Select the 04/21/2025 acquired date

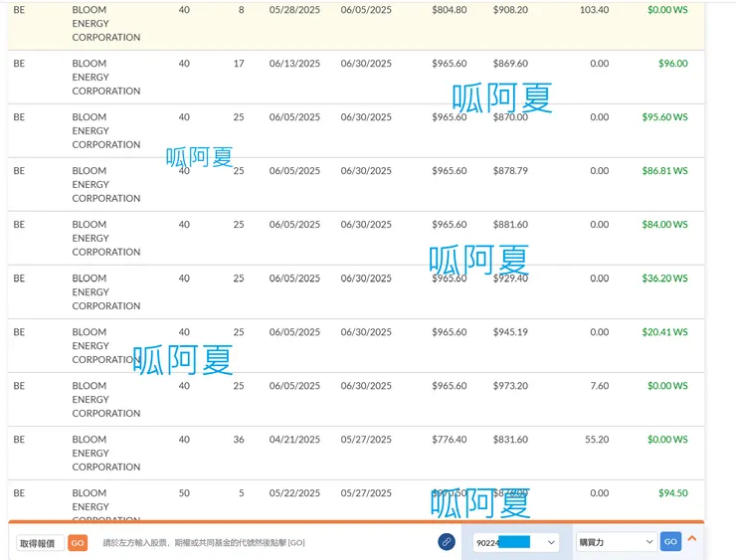[294, 440]
